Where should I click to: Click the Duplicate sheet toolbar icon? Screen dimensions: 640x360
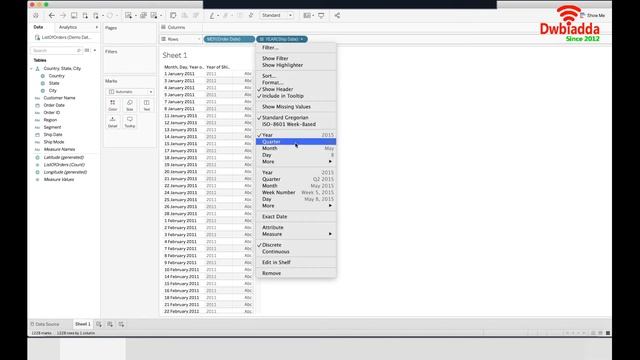point(143,16)
